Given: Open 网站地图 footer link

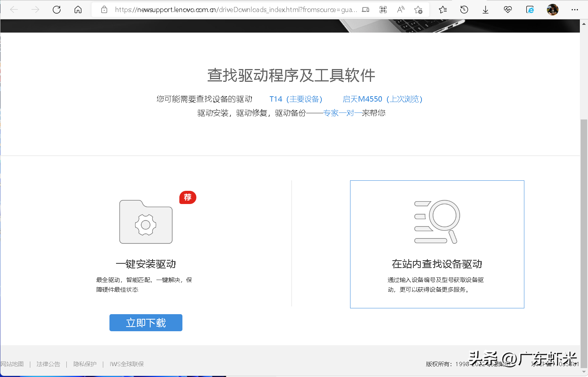Looking at the screenshot, I should pyautogui.click(x=12, y=364).
